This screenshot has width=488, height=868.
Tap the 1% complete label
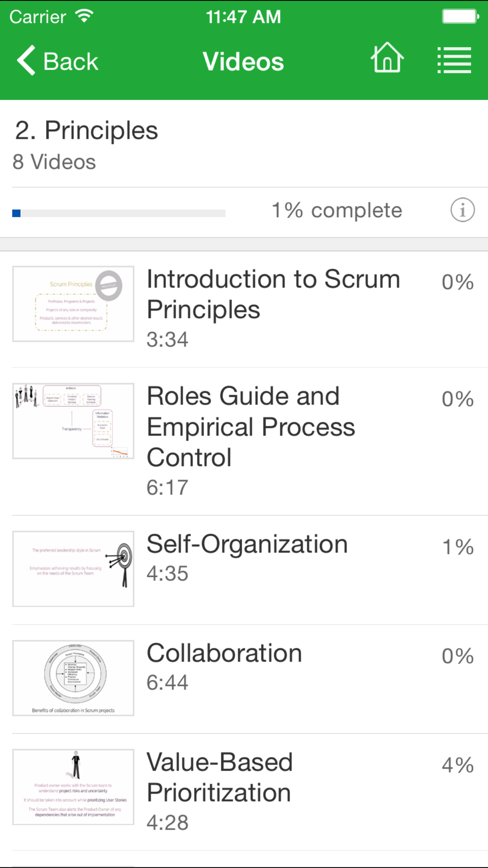click(x=337, y=210)
